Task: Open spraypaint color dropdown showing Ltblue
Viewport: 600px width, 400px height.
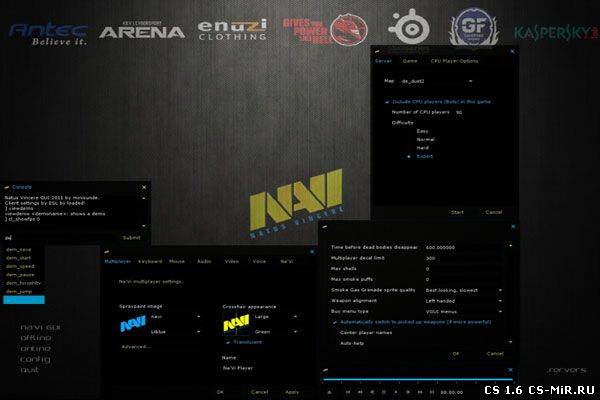Action: (x=175, y=332)
